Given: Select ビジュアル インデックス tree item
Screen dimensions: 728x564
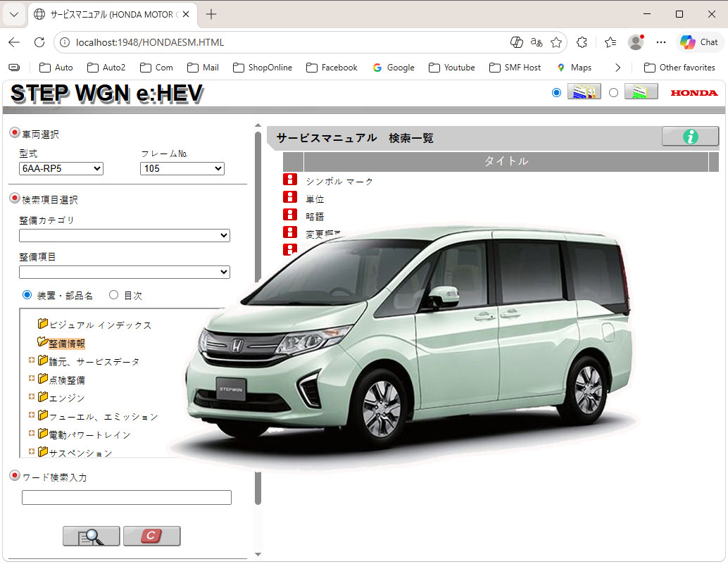Looking at the screenshot, I should (x=100, y=325).
